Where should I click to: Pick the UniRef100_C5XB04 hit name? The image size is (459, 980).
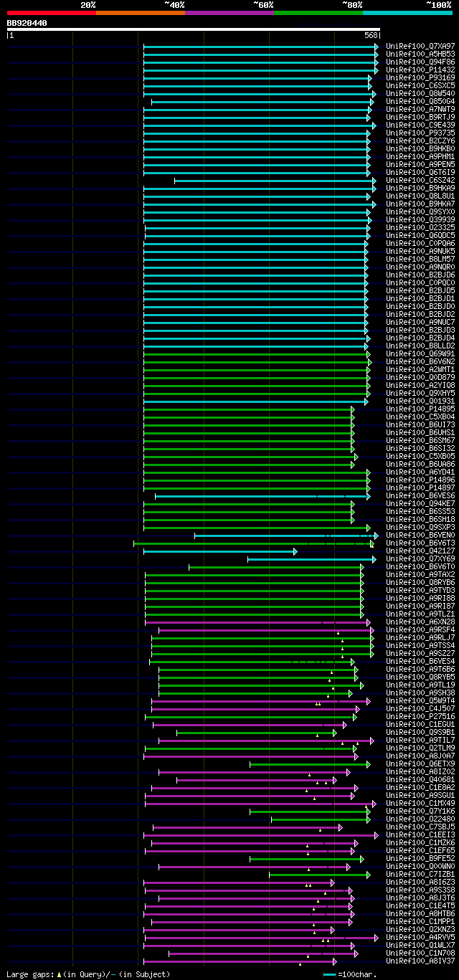(420, 417)
